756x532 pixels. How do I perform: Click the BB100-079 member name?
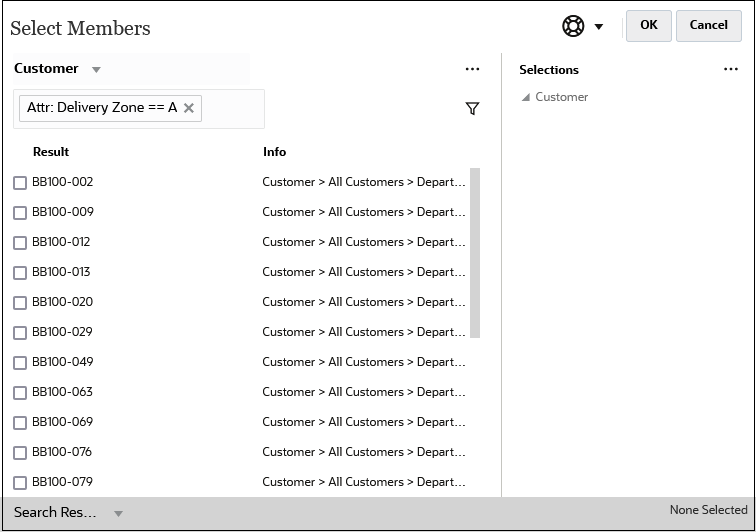click(62, 481)
